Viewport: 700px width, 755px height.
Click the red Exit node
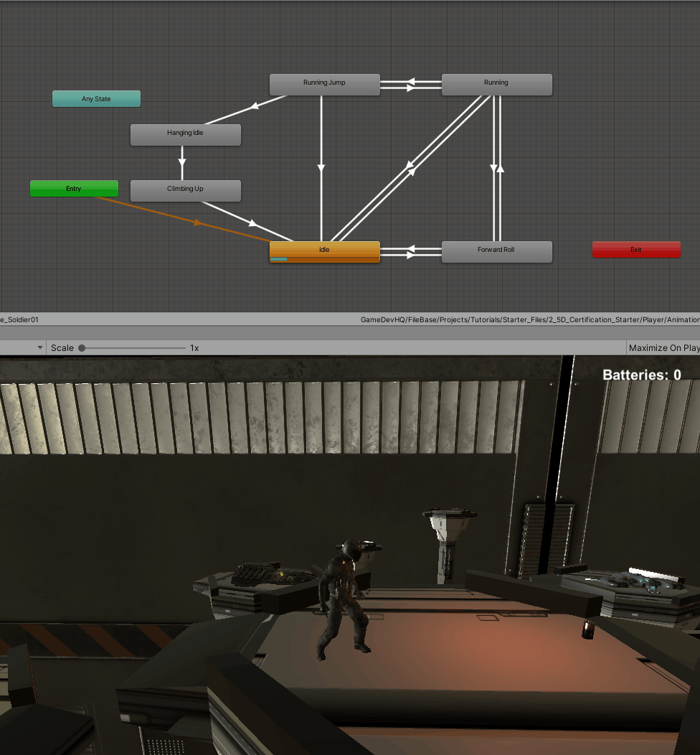click(x=635, y=249)
